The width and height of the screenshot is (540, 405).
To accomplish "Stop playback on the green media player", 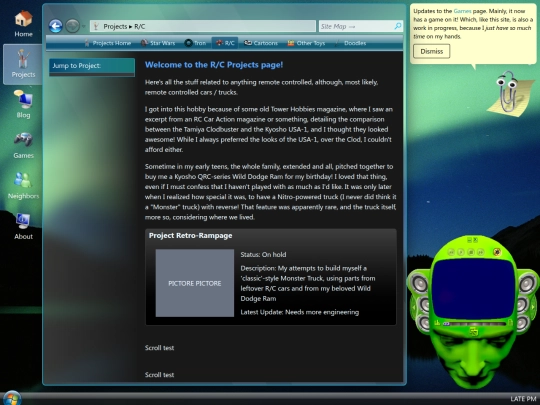I will click(x=471, y=252).
